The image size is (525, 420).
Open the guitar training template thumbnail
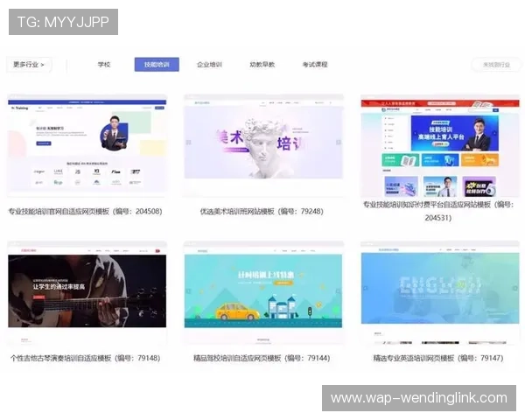point(87,292)
